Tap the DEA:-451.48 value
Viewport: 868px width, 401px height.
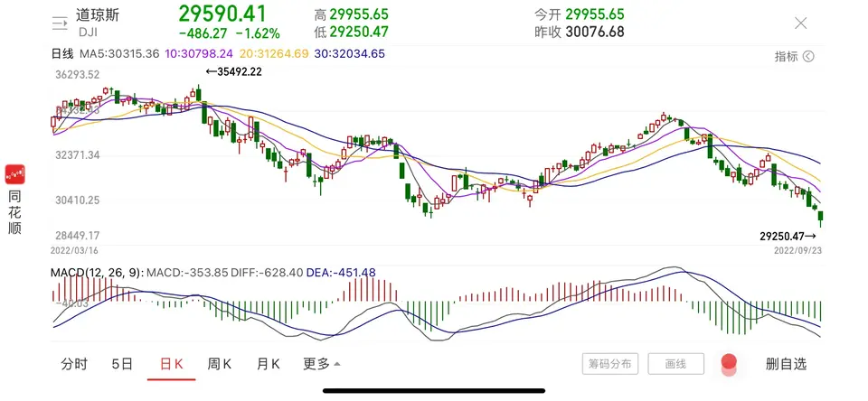pos(341,273)
